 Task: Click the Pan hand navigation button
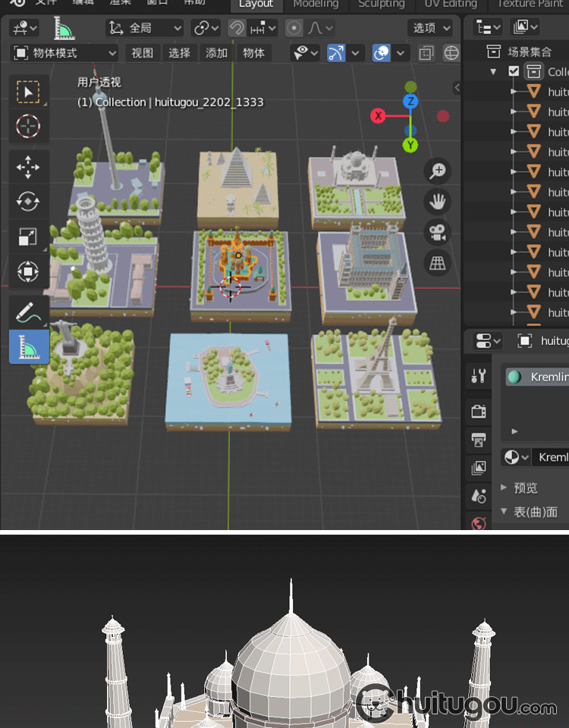pos(438,202)
